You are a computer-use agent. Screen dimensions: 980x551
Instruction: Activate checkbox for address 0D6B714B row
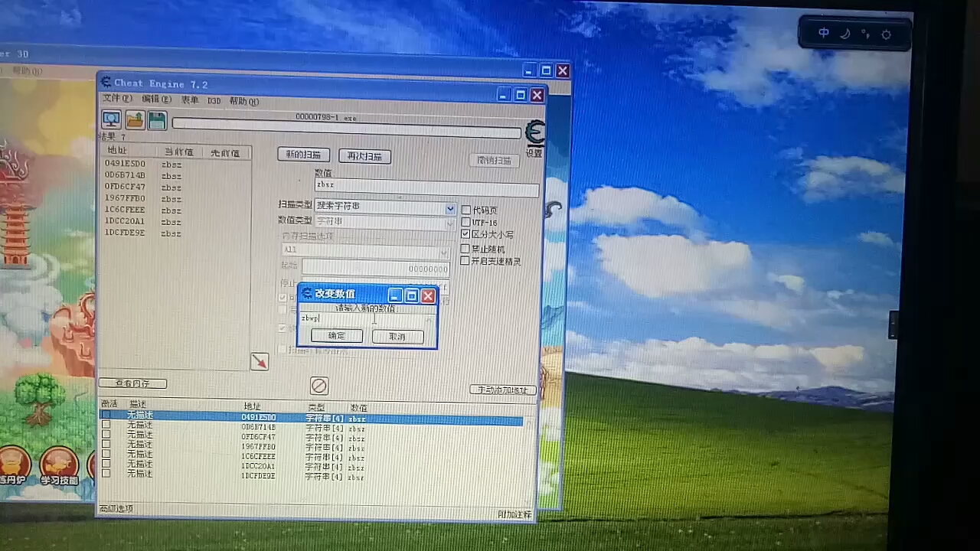pos(106,425)
